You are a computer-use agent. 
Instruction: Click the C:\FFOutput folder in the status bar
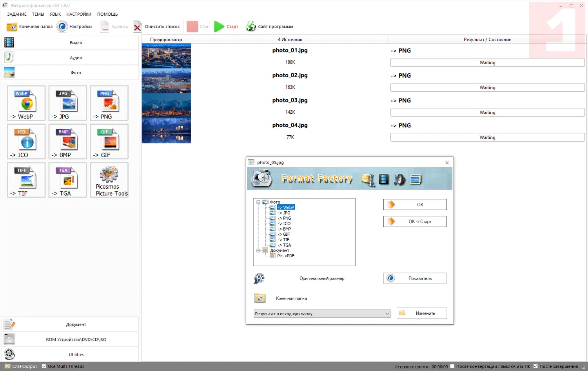click(21, 366)
